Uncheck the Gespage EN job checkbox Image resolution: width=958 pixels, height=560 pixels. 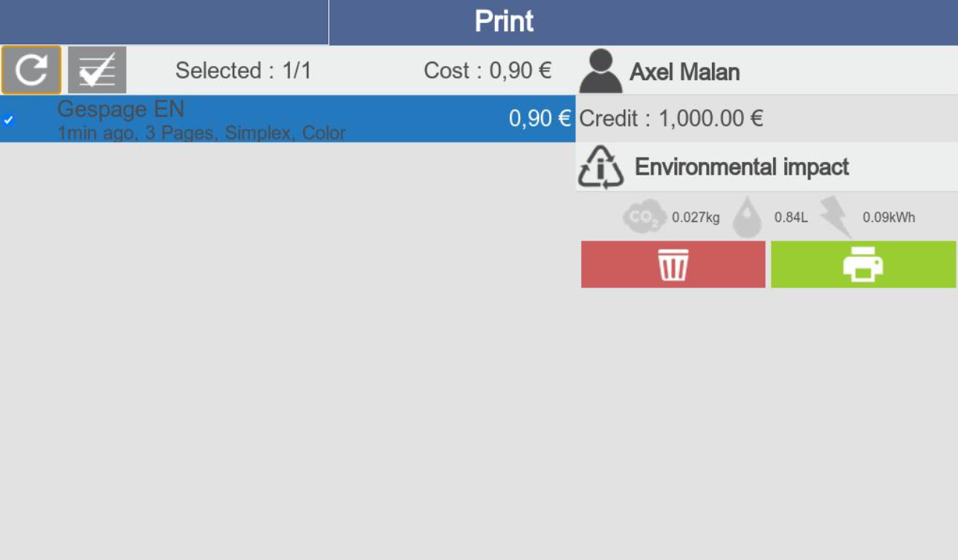8,120
